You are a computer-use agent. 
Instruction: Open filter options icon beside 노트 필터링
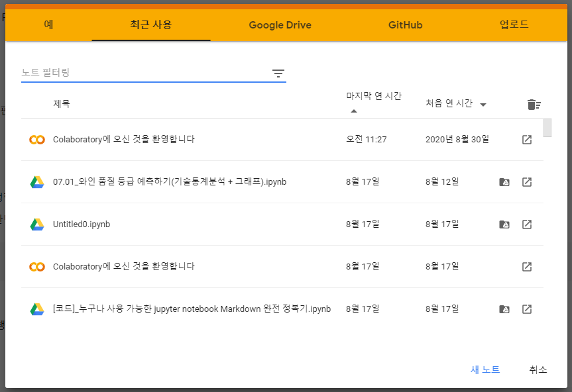278,73
